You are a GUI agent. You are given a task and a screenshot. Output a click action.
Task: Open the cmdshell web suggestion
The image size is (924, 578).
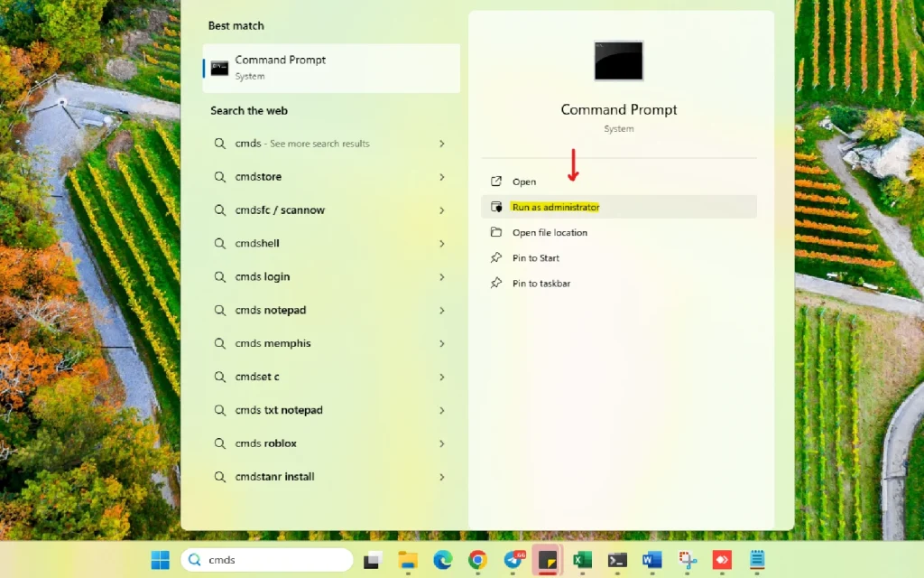331,244
